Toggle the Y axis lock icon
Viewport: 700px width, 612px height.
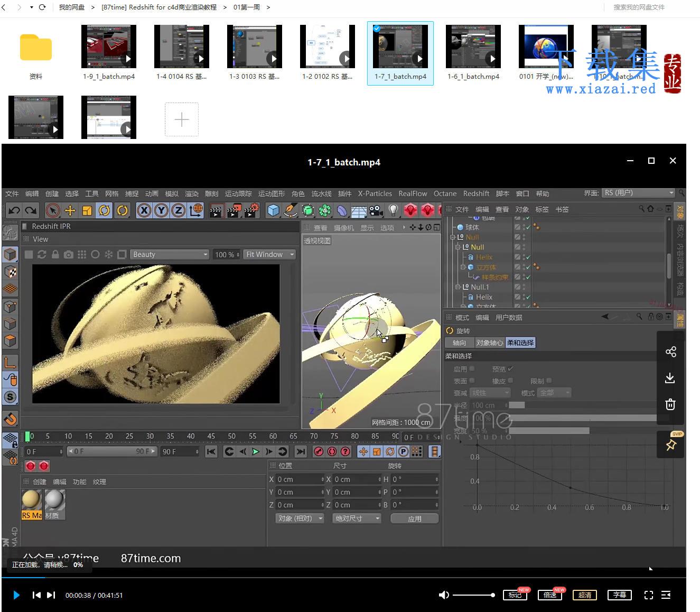161,210
